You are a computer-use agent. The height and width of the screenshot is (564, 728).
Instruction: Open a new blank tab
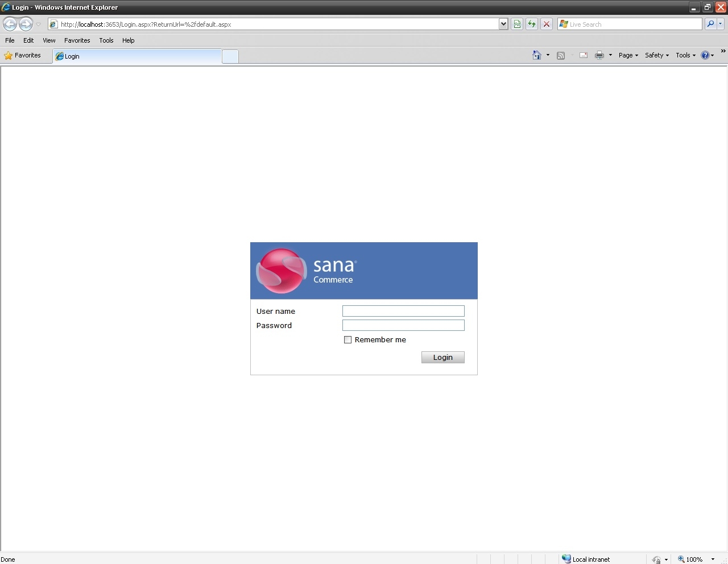click(230, 56)
